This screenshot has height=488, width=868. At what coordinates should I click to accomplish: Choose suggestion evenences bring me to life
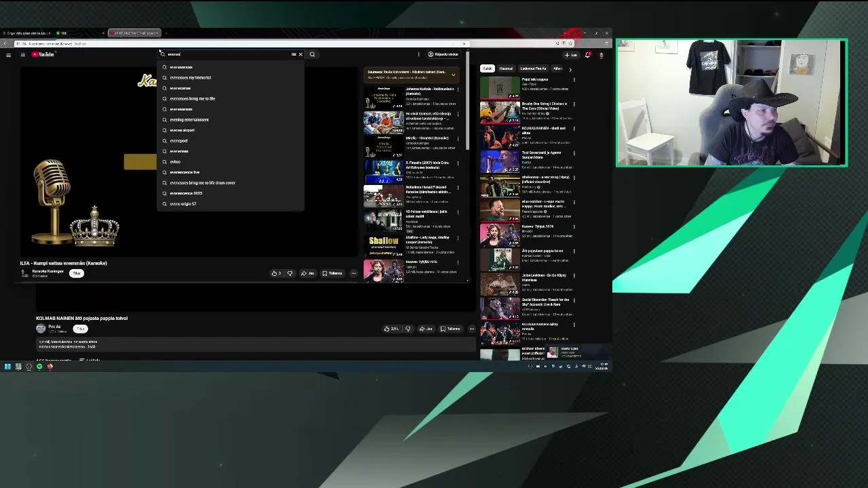(x=231, y=98)
